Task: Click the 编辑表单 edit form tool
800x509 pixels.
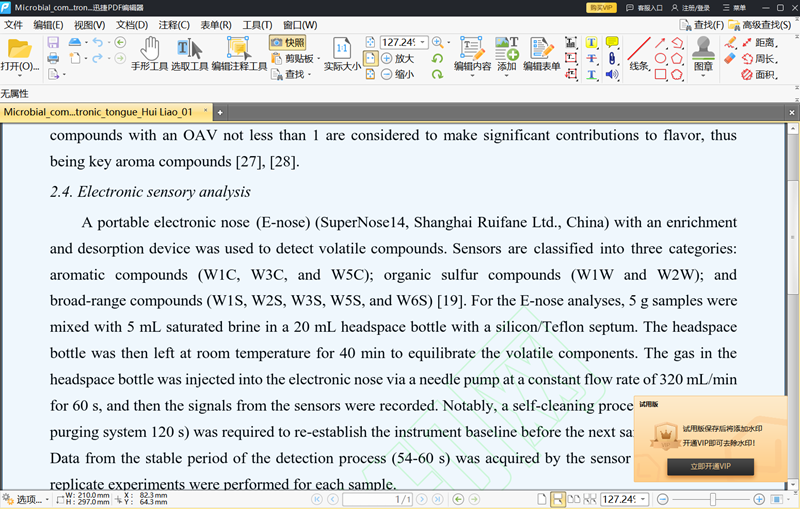Action: coord(542,54)
